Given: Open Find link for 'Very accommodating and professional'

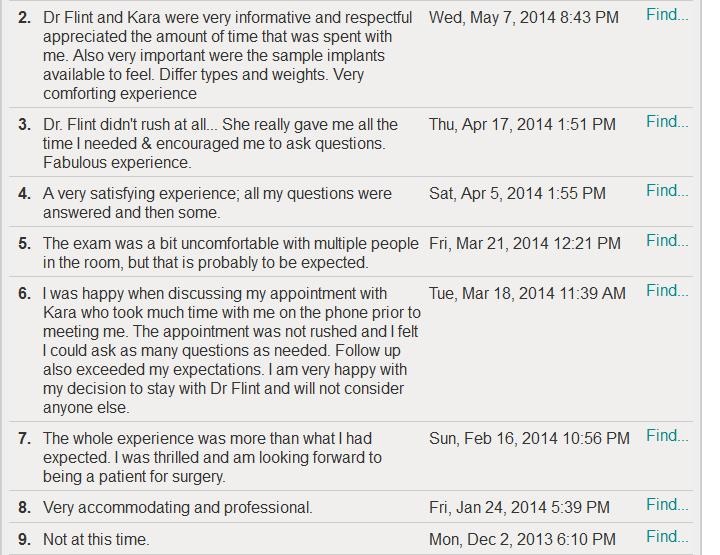Looking at the screenshot, I should pos(667,505).
